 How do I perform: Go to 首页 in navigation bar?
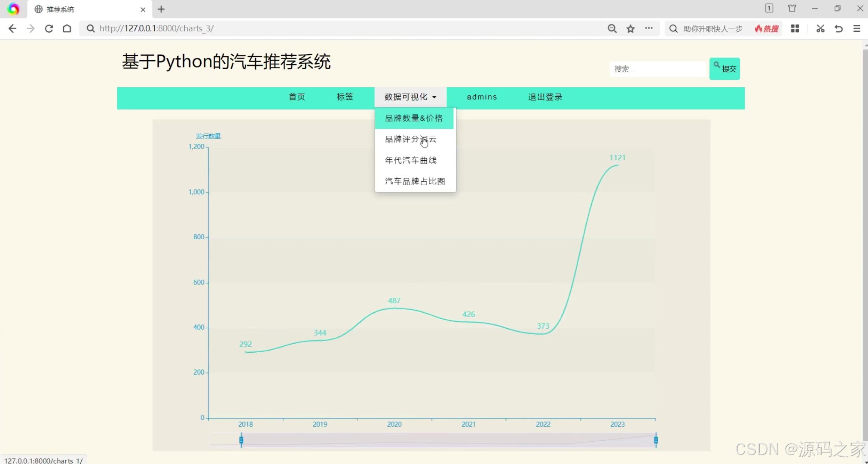tap(297, 97)
